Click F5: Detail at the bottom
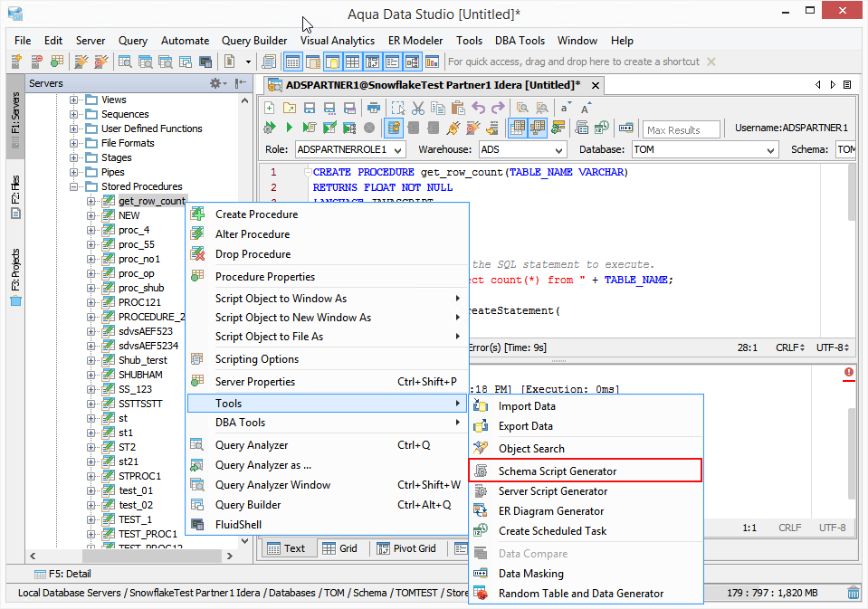 pos(62,574)
